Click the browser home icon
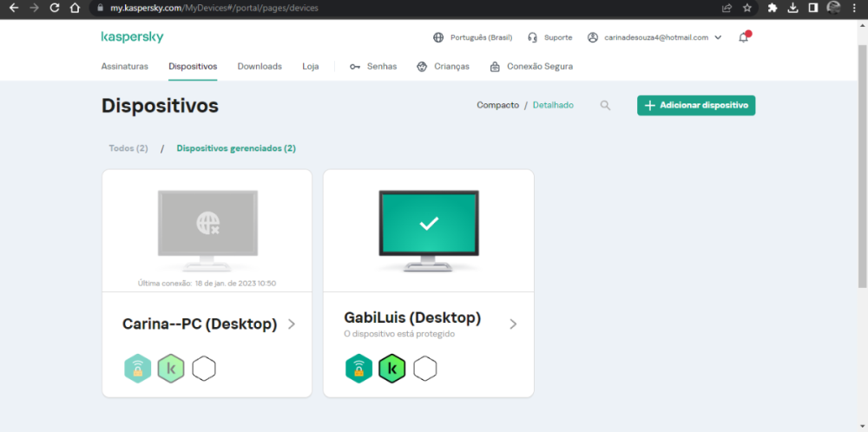Screen dimensions: 868x432 75,9
